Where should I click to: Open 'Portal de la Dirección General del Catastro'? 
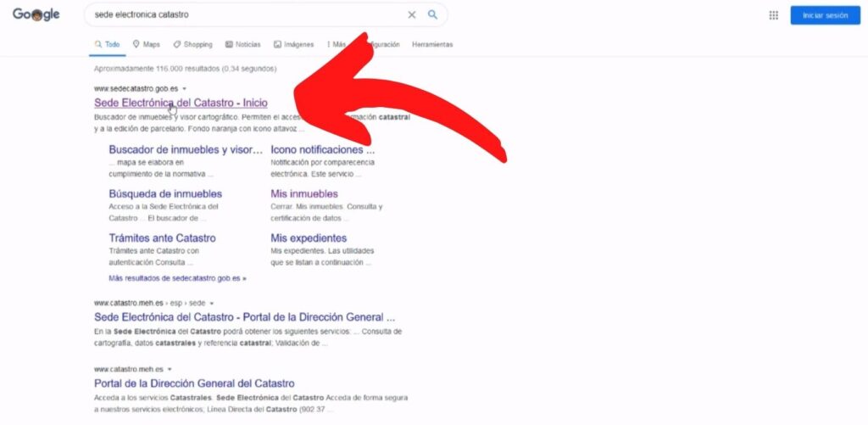194,383
